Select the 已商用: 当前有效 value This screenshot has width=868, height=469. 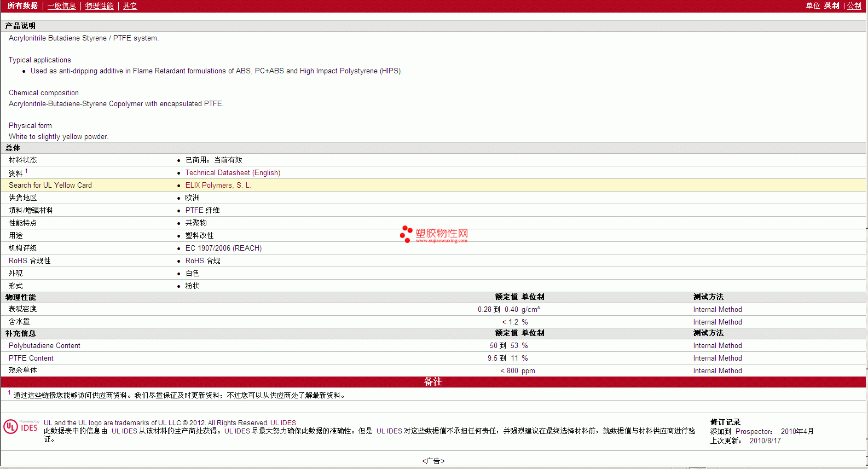pyautogui.click(x=213, y=160)
